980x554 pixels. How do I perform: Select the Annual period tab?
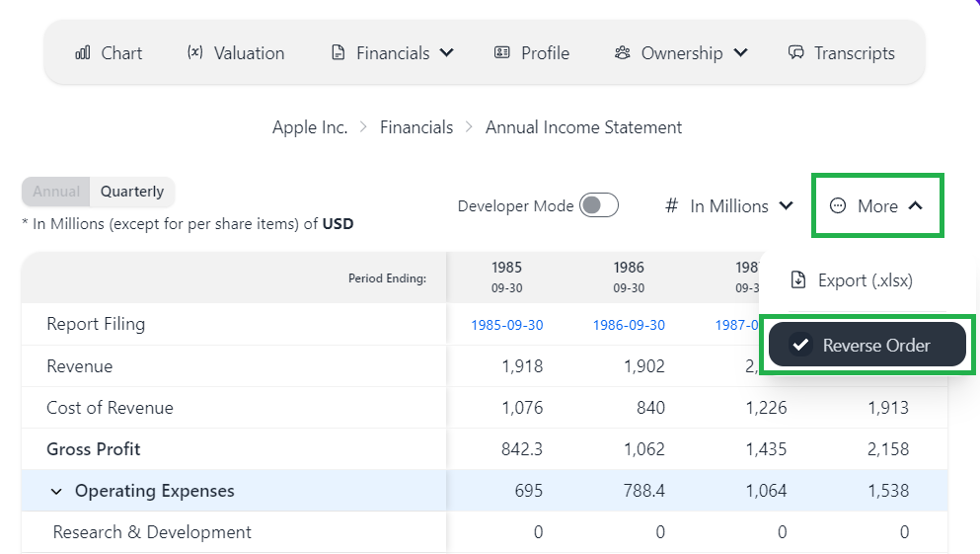tap(56, 192)
